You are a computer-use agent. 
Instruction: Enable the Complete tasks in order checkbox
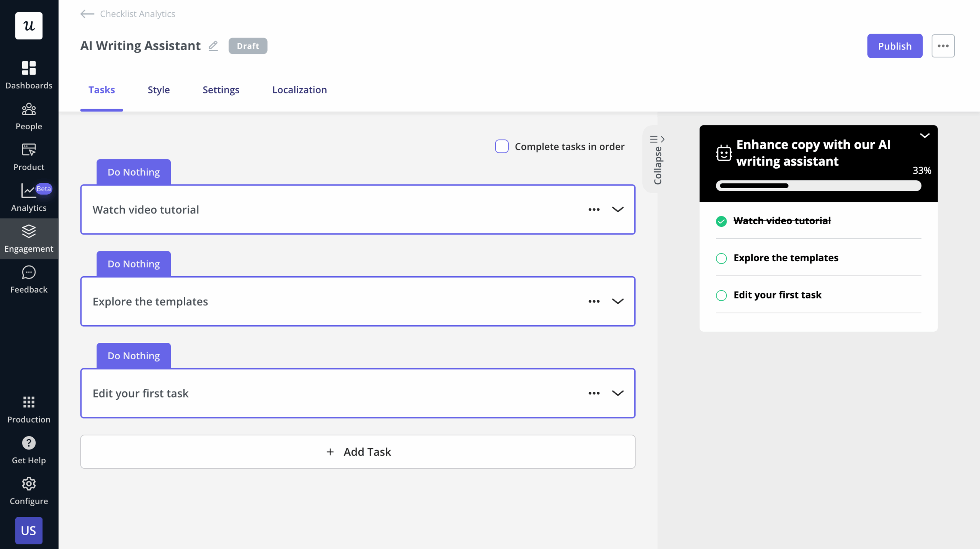(501, 146)
